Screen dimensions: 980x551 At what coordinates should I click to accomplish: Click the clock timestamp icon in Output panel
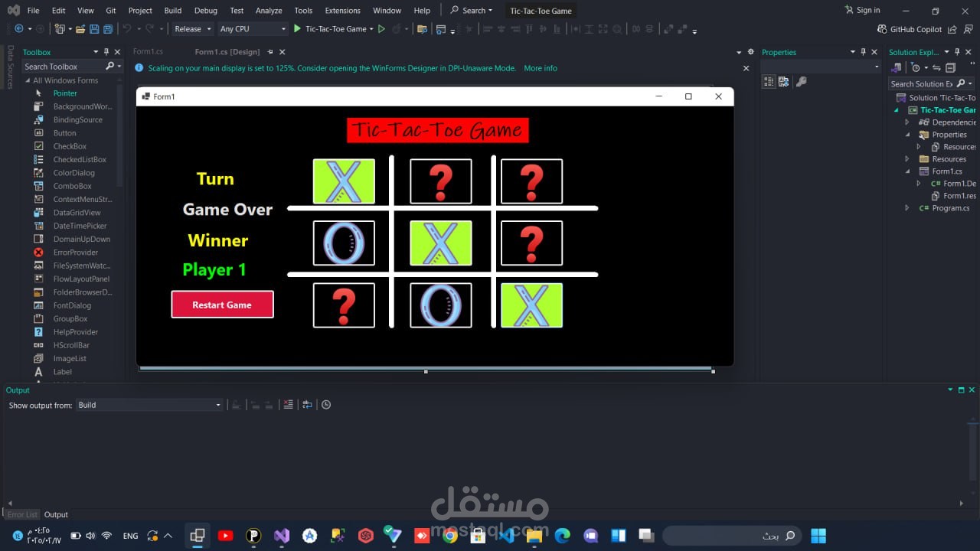[x=326, y=405]
